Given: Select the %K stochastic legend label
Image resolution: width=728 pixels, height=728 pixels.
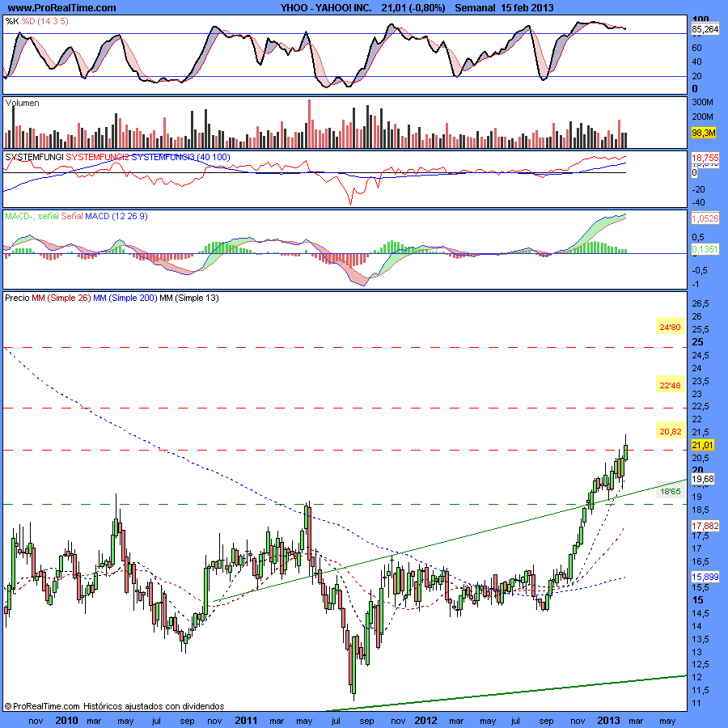Looking at the screenshot, I should pos(12,21).
